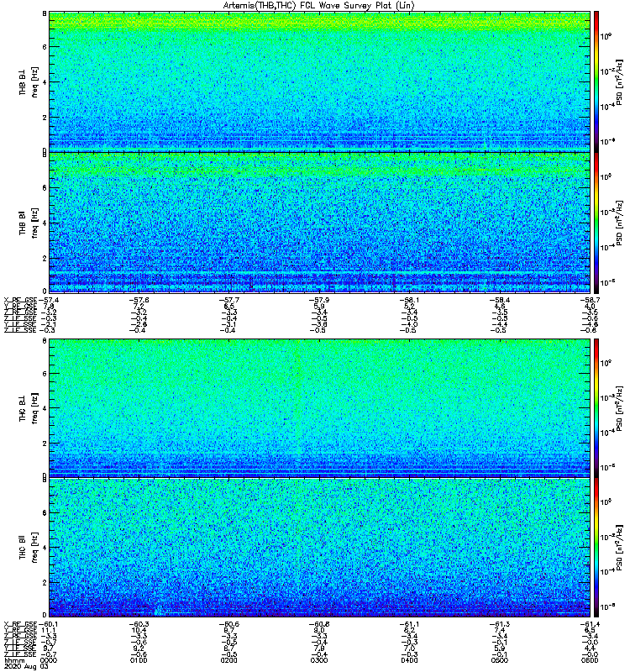Click the color bar beside THB B∥ panel
Screen dimensions: 630x672
(596, 223)
